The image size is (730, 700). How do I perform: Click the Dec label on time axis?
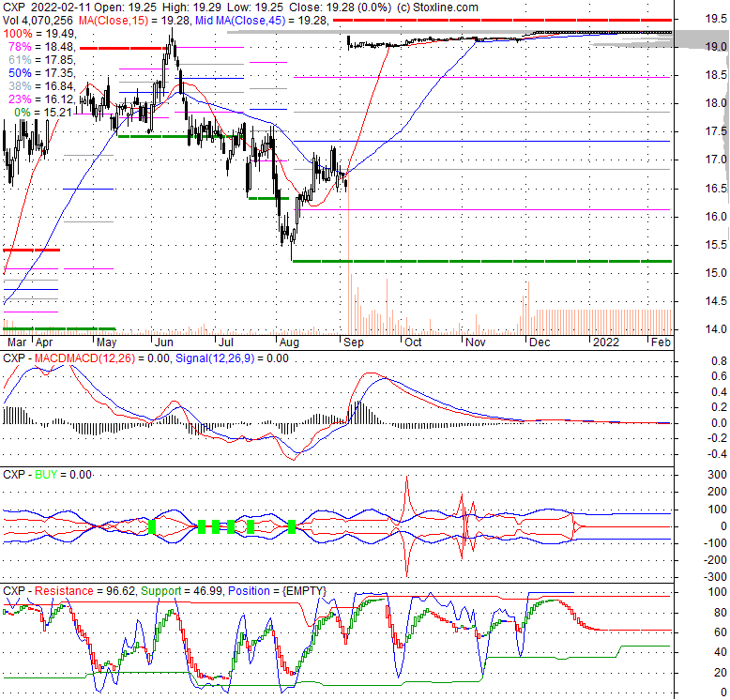tap(540, 342)
